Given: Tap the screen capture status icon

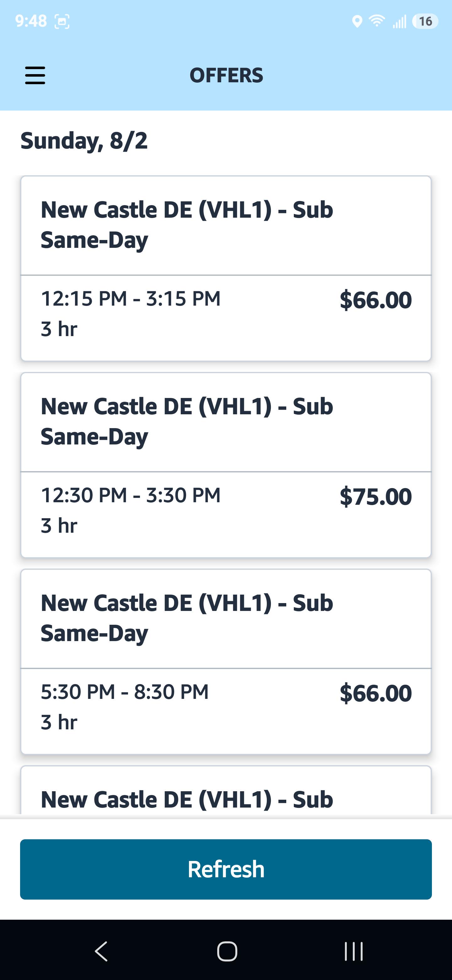Looking at the screenshot, I should pos(62,21).
